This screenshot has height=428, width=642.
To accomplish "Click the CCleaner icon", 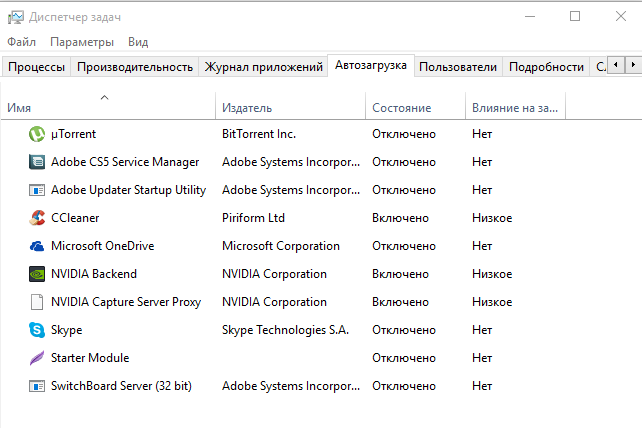I will [x=37, y=218].
